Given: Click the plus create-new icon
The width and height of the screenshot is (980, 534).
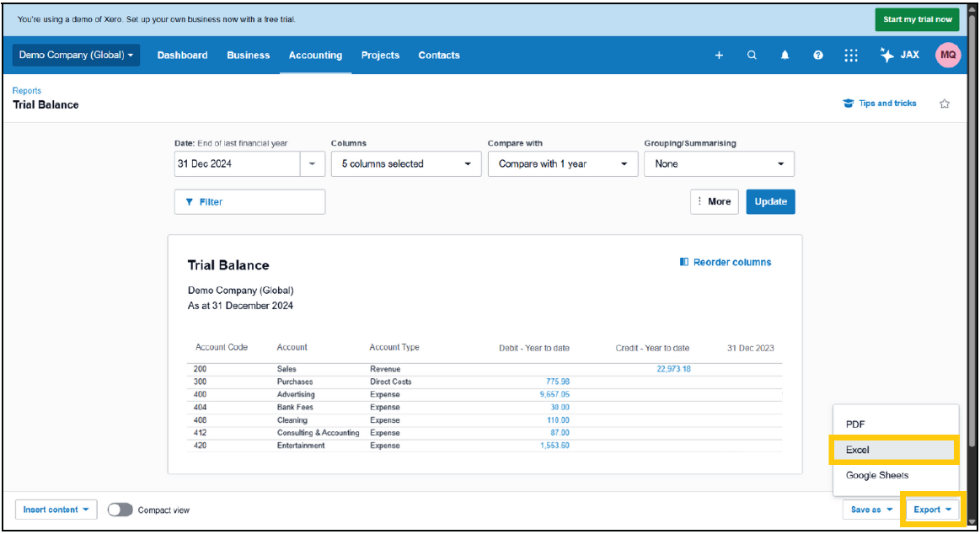Looking at the screenshot, I should 719,55.
